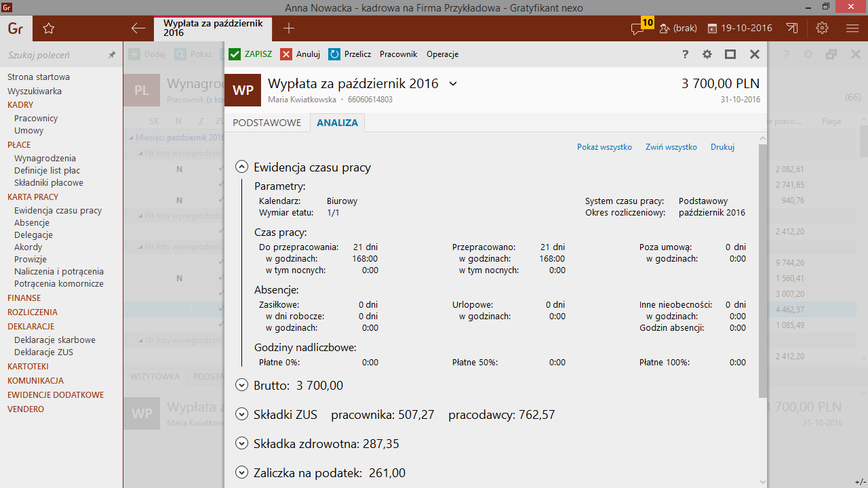Click the Zwiń wszystko link
The height and width of the screenshot is (488, 868).
(671, 147)
